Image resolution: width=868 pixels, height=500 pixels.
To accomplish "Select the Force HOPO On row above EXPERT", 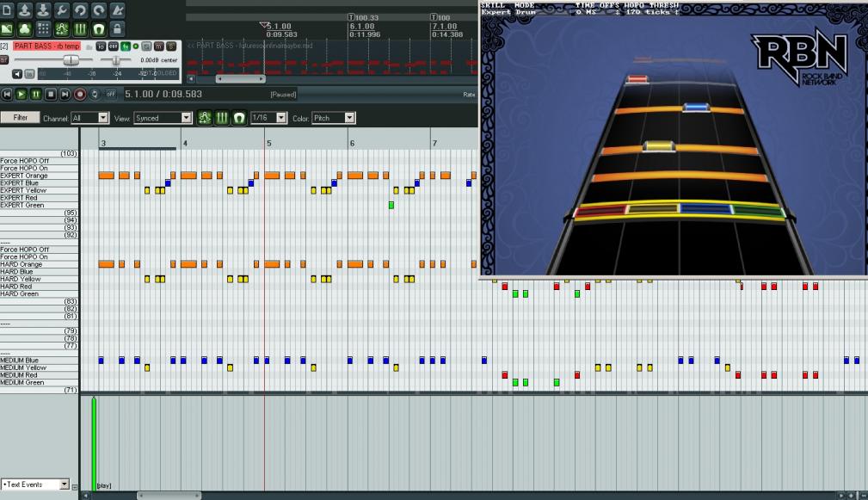I will [40, 169].
